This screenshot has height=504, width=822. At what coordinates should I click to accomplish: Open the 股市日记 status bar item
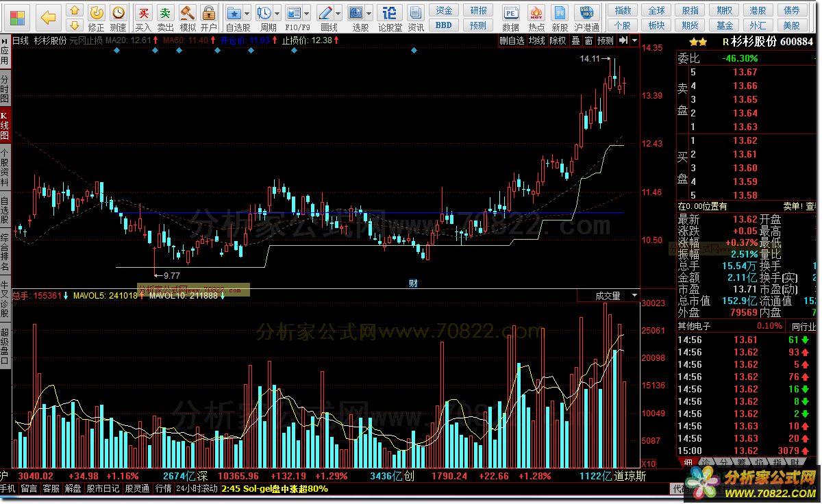(x=103, y=489)
